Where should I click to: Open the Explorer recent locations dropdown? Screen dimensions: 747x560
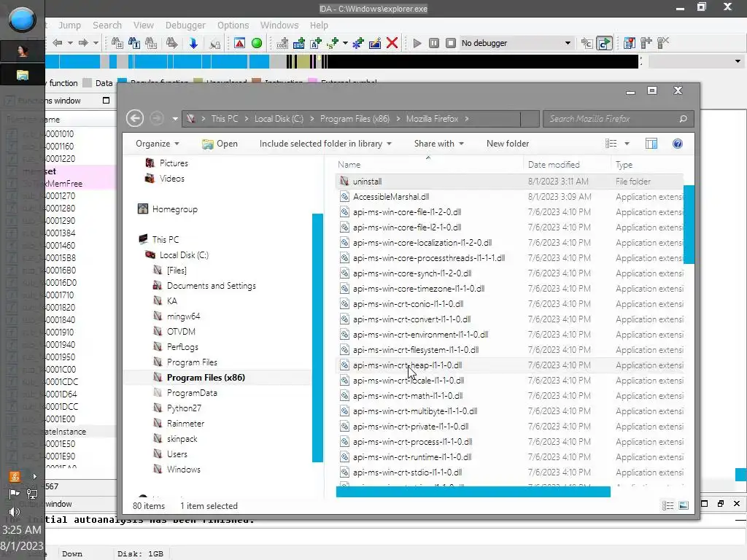pos(175,119)
